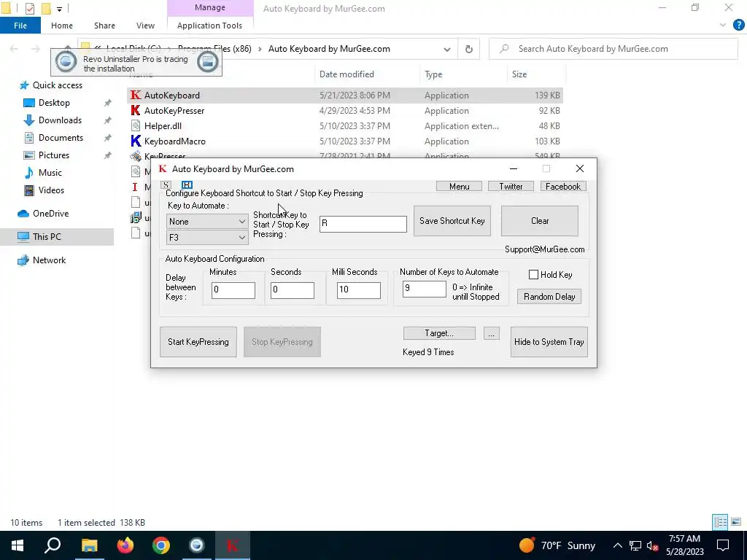Image resolution: width=747 pixels, height=560 pixels.
Task: Switch to the Share ribbon tab
Action: pyautogui.click(x=104, y=26)
